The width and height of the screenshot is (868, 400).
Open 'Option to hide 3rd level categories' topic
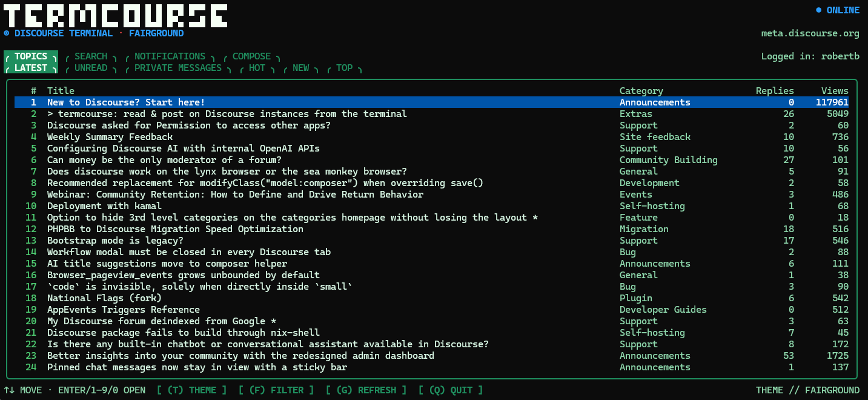tap(431, 218)
